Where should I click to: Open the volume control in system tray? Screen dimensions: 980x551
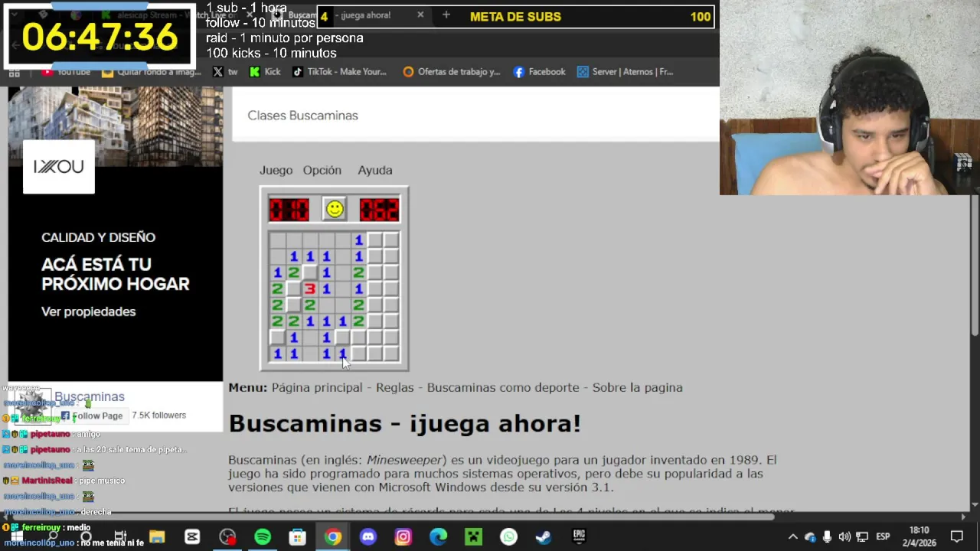point(844,536)
